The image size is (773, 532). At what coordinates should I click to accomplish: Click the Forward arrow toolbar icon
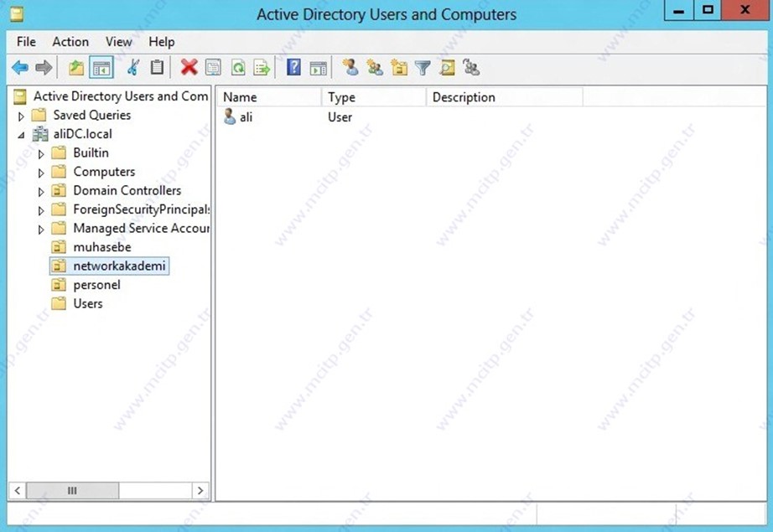click(44, 68)
